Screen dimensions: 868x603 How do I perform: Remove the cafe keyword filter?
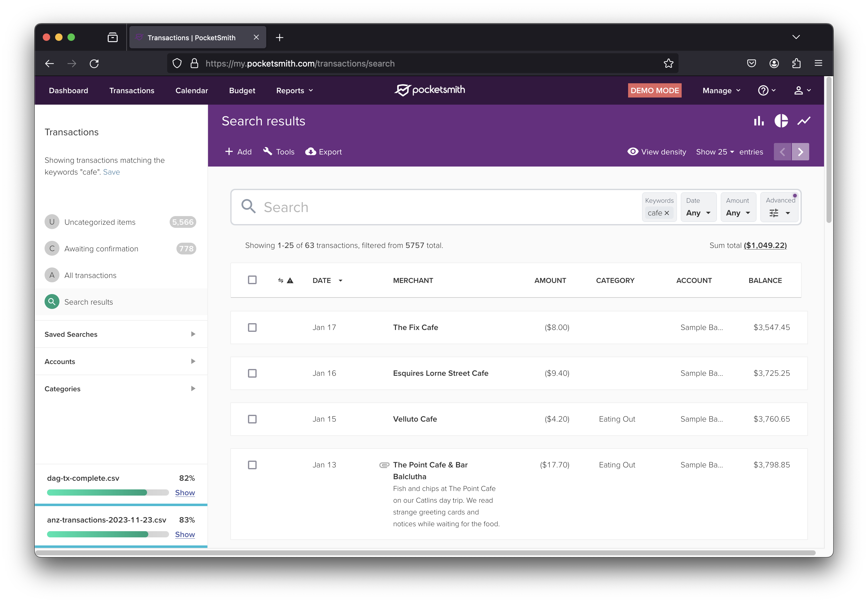[667, 213]
